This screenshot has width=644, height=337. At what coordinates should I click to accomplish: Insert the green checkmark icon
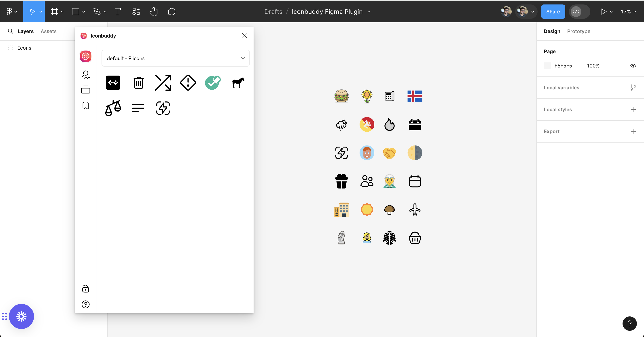tap(213, 82)
